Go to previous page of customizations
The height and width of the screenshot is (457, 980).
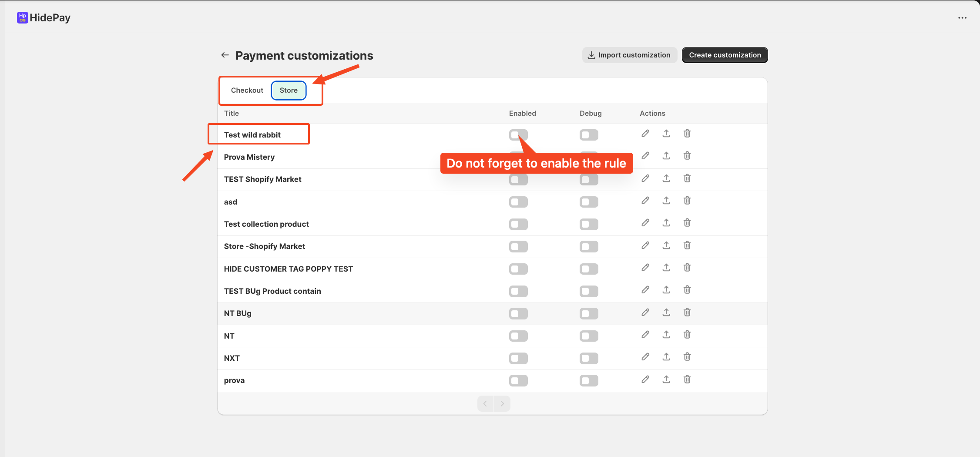485,403
